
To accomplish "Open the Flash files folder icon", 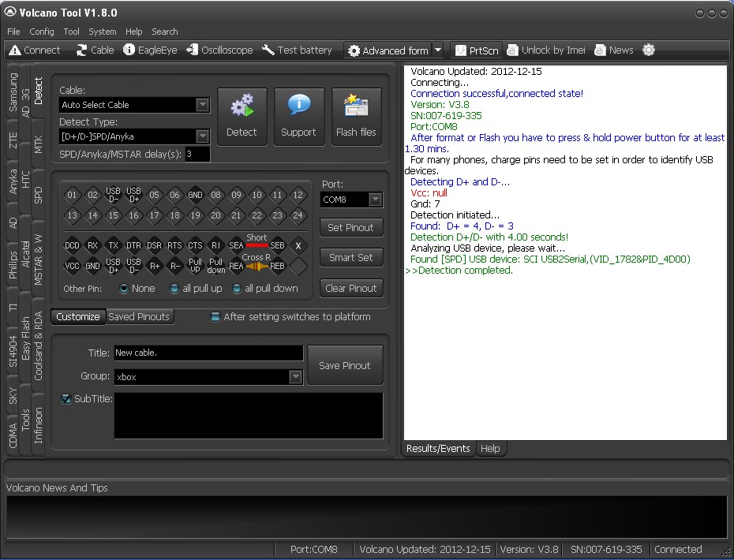I will coord(356,117).
